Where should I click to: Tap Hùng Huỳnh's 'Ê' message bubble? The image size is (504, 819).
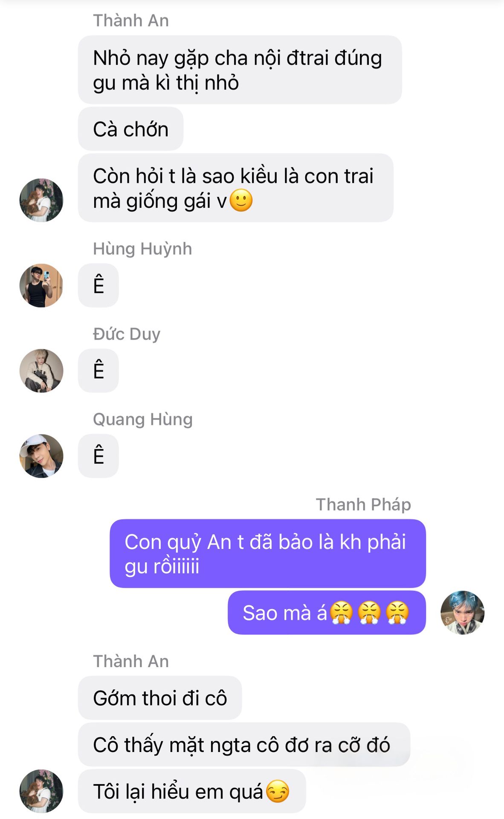(x=98, y=285)
